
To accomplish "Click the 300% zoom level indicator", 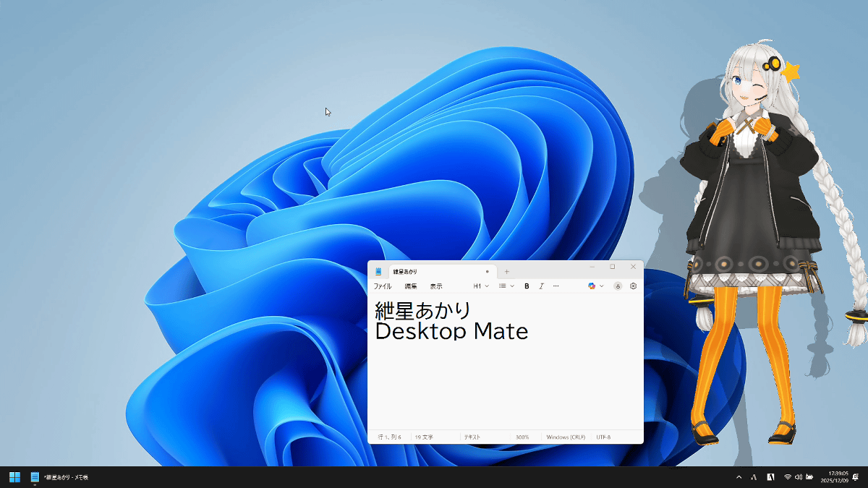I will click(522, 437).
